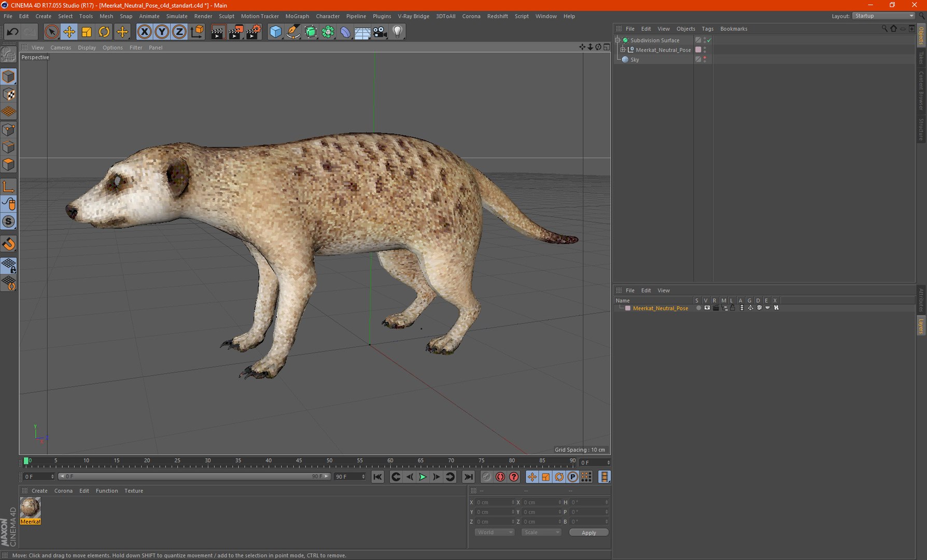Open Object Manager Tags menu
The width and height of the screenshot is (927, 560).
pyautogui.click(x=707, y=29)
